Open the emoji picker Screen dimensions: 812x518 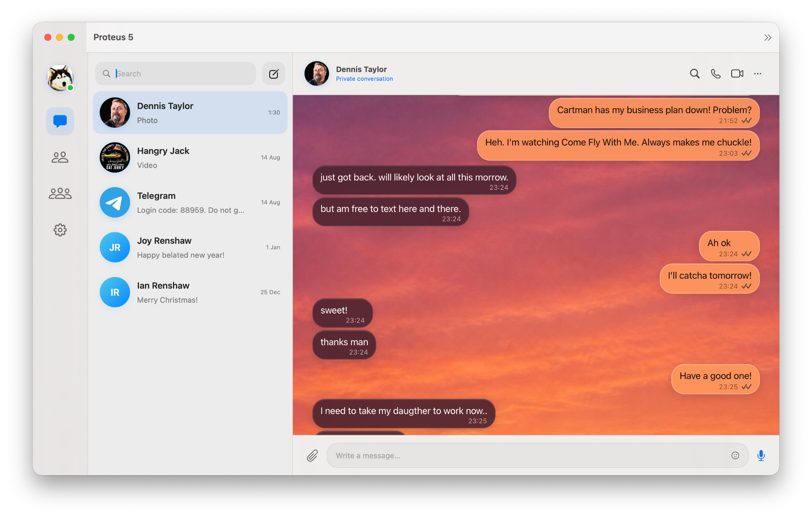[735, 456]
